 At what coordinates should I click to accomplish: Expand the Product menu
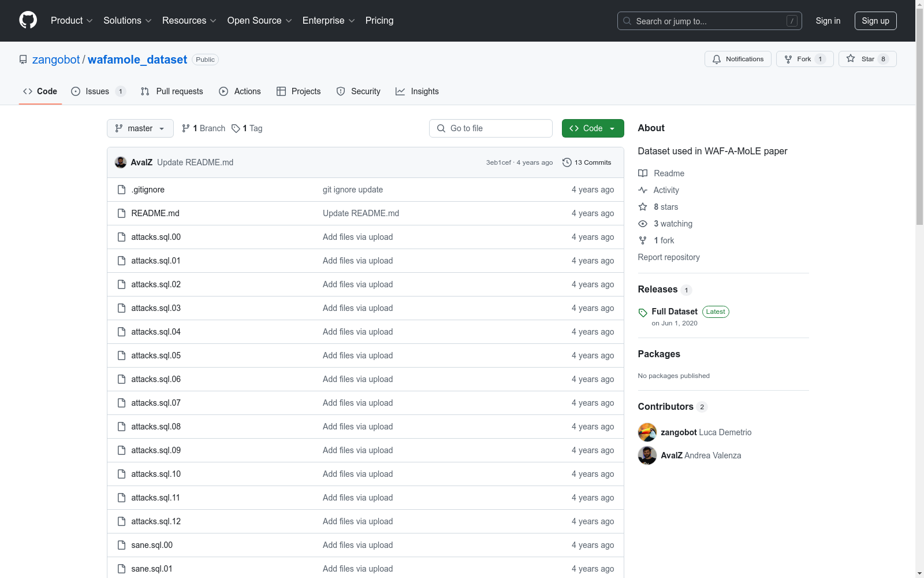(x=72, y=21)
